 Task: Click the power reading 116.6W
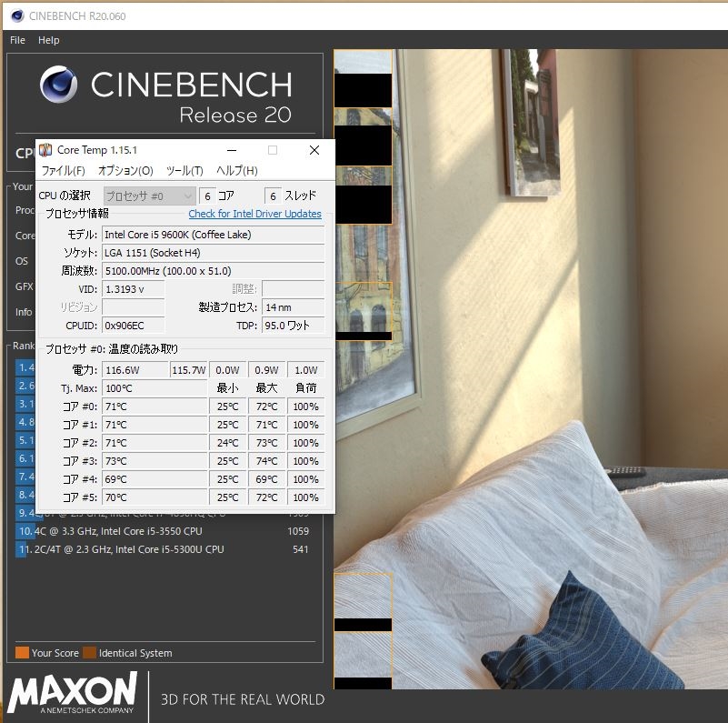pyautogui.click(x=135, y=370)
